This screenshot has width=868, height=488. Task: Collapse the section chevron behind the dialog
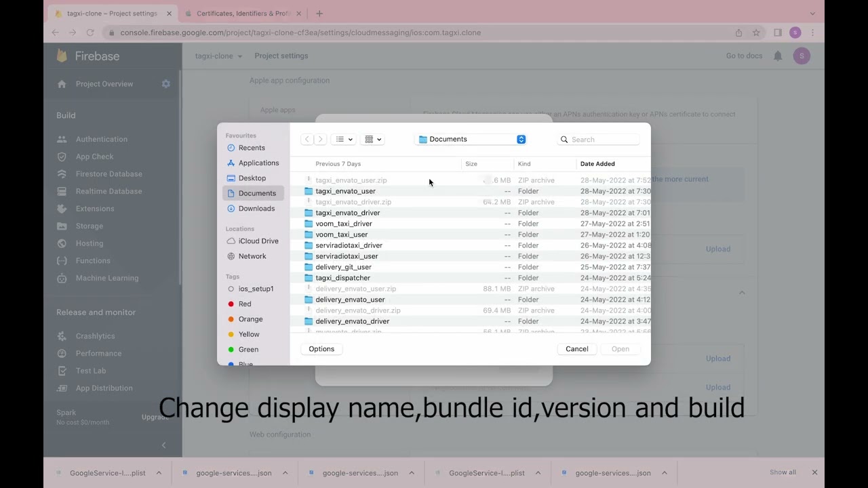coord(742,293)
